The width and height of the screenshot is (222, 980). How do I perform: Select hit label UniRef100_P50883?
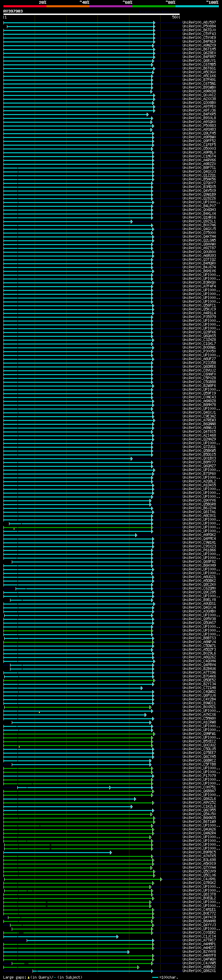199,125
